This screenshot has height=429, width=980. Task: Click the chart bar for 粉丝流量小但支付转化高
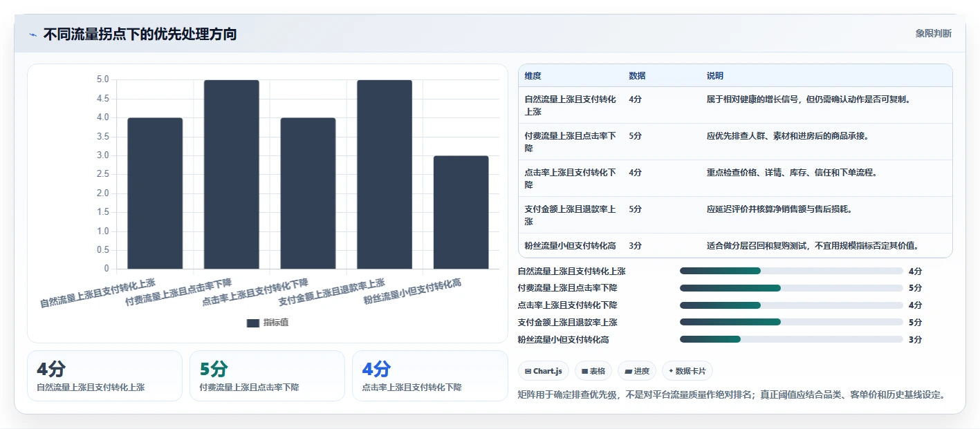[461, 212]
